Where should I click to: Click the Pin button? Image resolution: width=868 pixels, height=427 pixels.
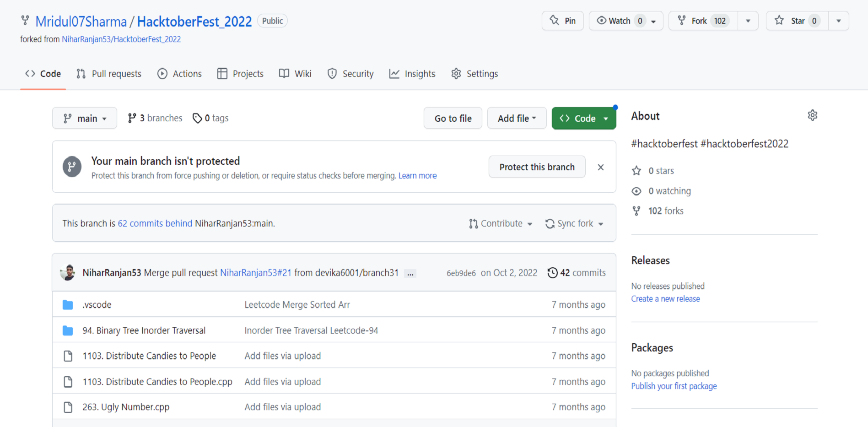coord(563,21)
